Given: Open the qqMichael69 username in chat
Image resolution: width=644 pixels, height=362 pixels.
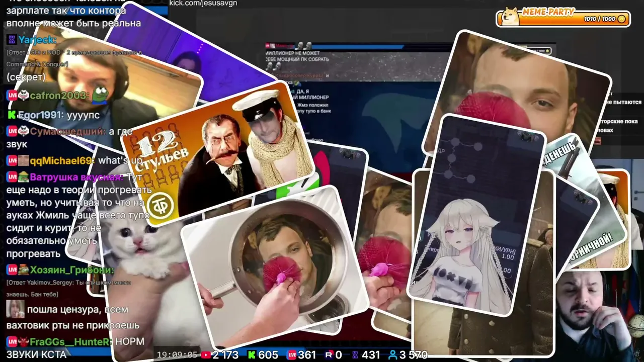Looking at the screenshot, I should click(62, 160).
